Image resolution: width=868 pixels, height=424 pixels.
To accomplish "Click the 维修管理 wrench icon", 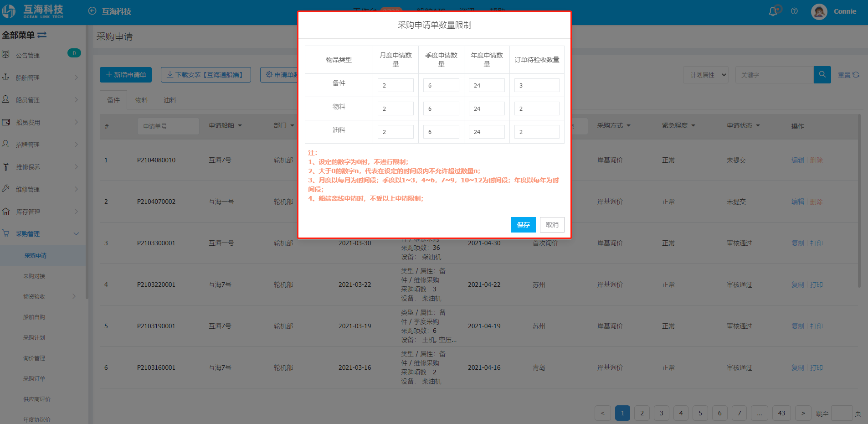I will point(5,189).
